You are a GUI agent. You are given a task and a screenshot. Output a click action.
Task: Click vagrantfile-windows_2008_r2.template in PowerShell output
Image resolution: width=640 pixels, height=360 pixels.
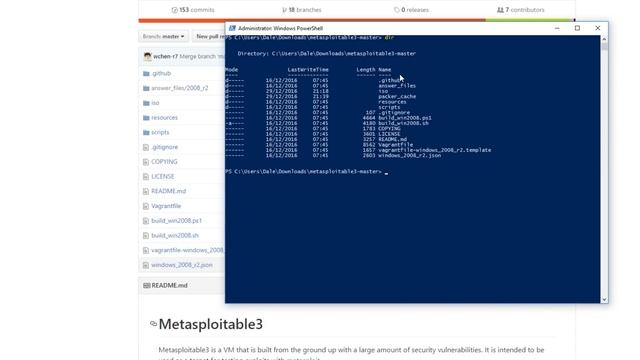point(435,150)
